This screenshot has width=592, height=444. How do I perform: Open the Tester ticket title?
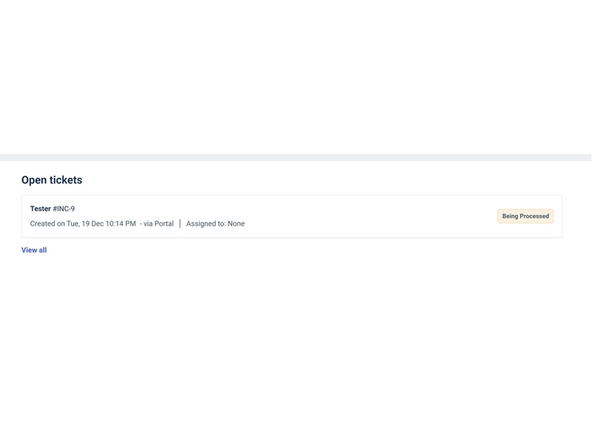[40, 208]
